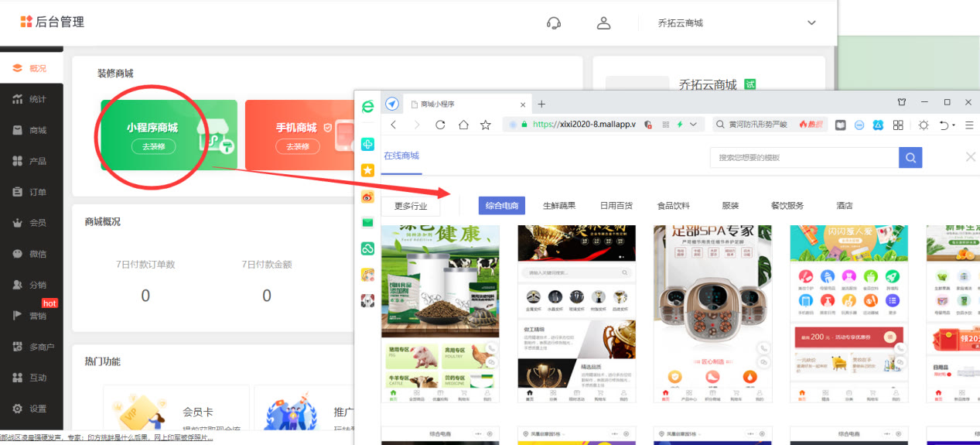Go to 商城 in the sidebar
The height and width of the screenshot is (445, 980).
coord(31,130)
